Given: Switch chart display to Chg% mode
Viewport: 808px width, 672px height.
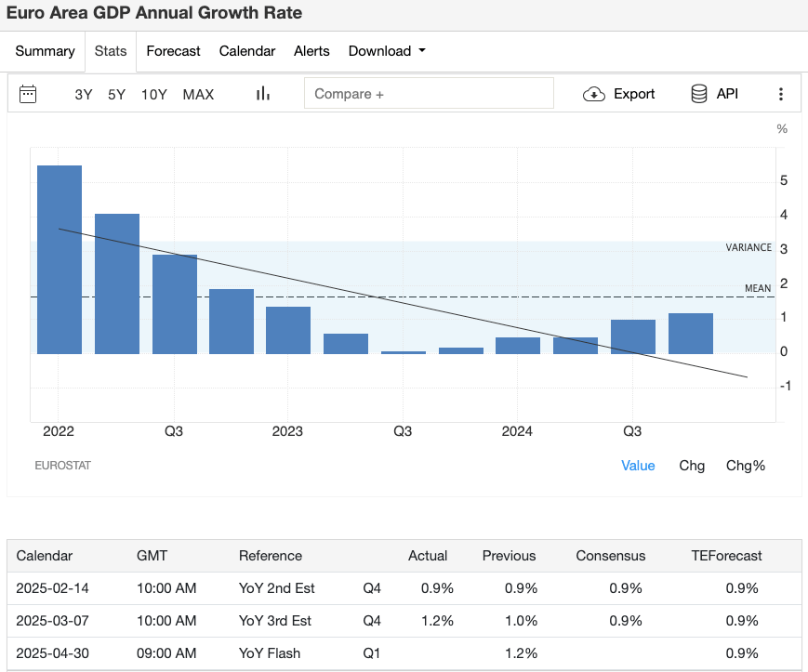Looking at the screenshot, I should point(745,465).
